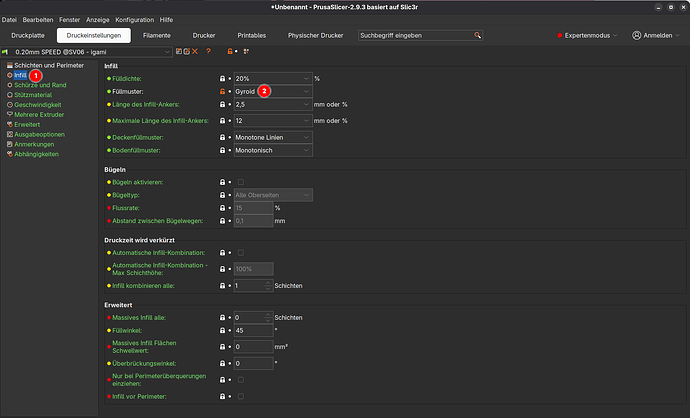This screenshot has width=690, height=418.
Task: Toggle Automatische Infill-Kombination checkbox
Action: [x=240, y=252]
